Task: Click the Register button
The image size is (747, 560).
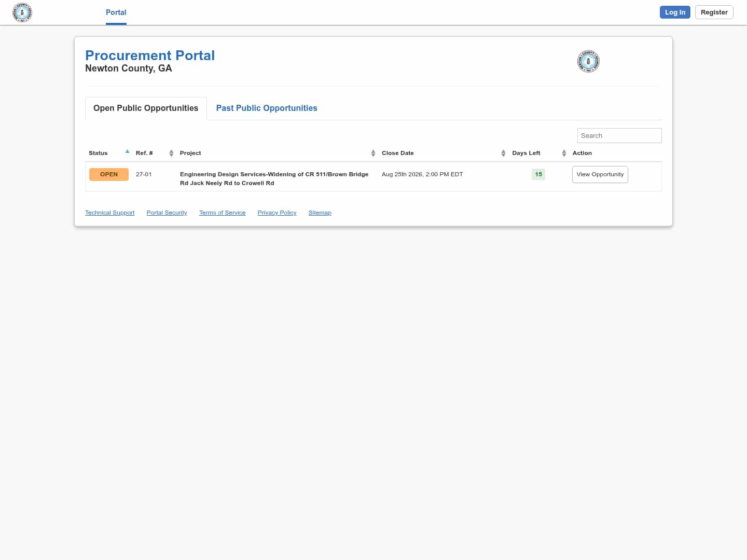Action: coord(714,12)
